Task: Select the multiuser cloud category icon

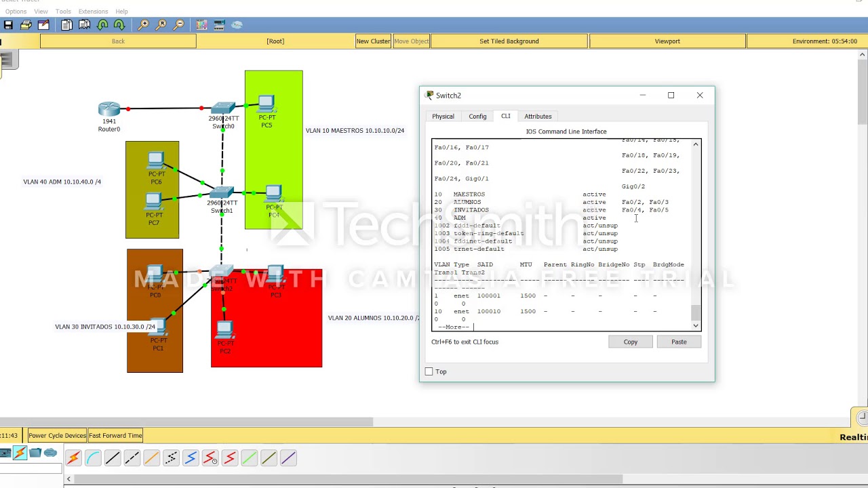Action: click(x=50, y=453)
